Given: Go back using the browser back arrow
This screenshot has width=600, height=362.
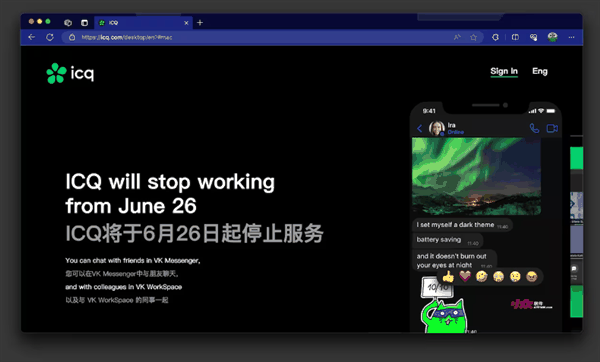Looking at the screenshot, I should (x=32, y=37).
